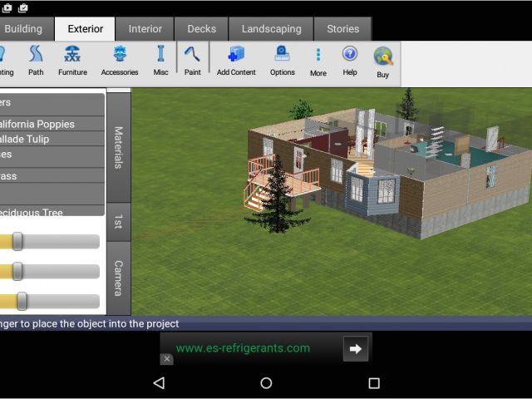Expand the Materials side panel
The height and width of the screenshot is (399, 532).
118,146
